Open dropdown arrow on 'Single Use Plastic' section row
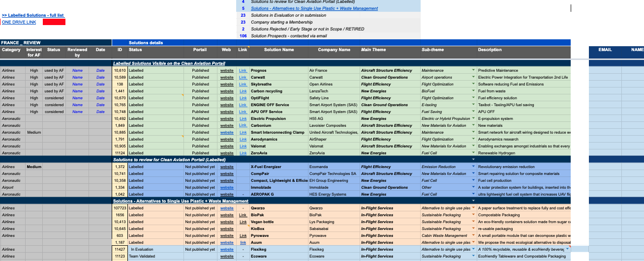Screen dimensions: 644x261 tap(473, 201)
